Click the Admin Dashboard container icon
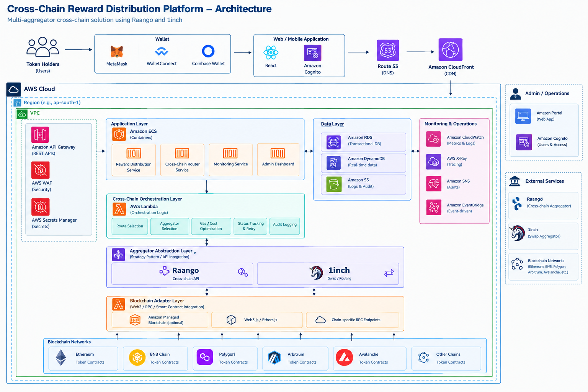The width and height of the screenshot is (588, 392). click(x=278, y=154)
